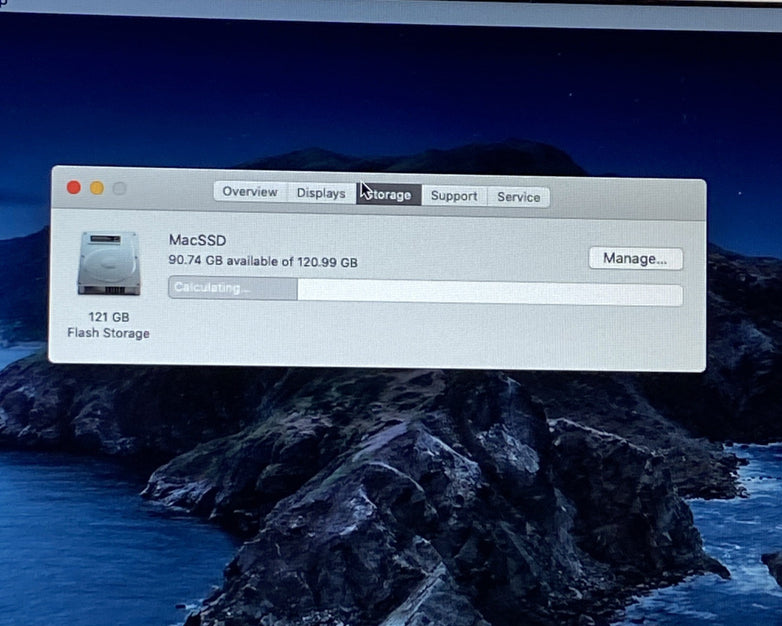Click the Calculating storage usage bar
Image resolution: width=782 pixels, height=626 pixels.
[425, 290]
